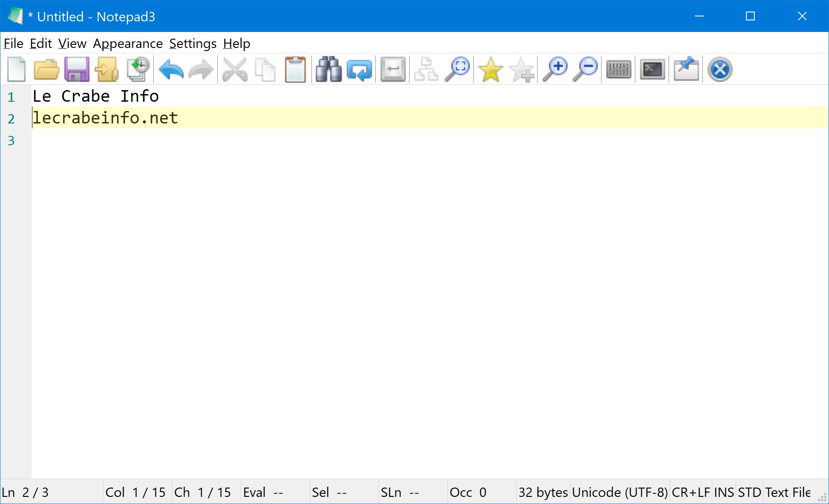Open the Replace text tool
The width and height of the screenshot is (829, 504).
tap(359, 69)
